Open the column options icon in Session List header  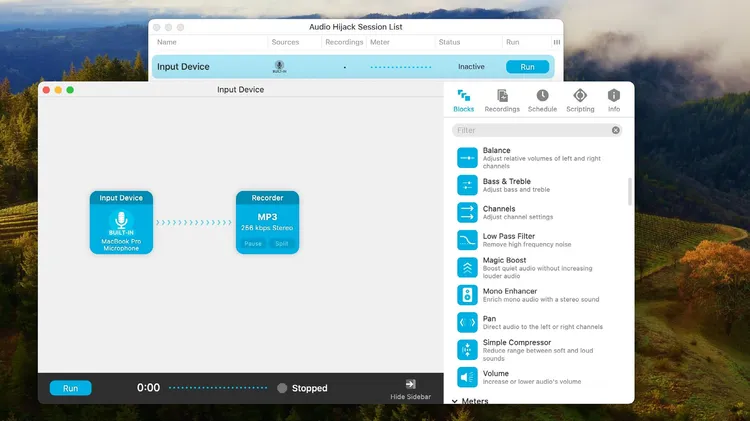[557, 42]
